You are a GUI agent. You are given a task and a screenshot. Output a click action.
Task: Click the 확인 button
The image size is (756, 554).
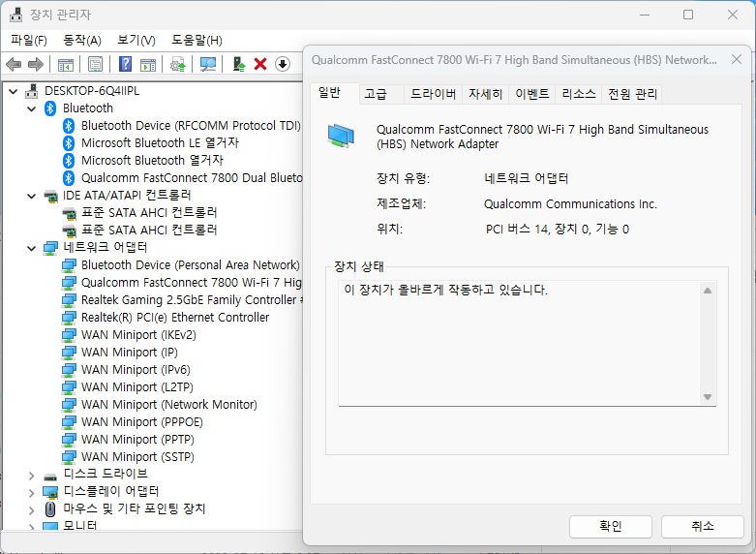click(x=611, y=526)
